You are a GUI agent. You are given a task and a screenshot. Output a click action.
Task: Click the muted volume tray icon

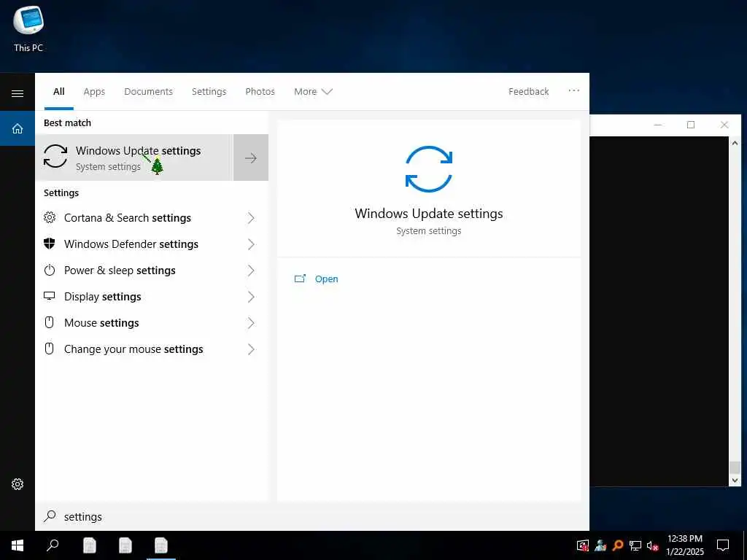[652, 545]
